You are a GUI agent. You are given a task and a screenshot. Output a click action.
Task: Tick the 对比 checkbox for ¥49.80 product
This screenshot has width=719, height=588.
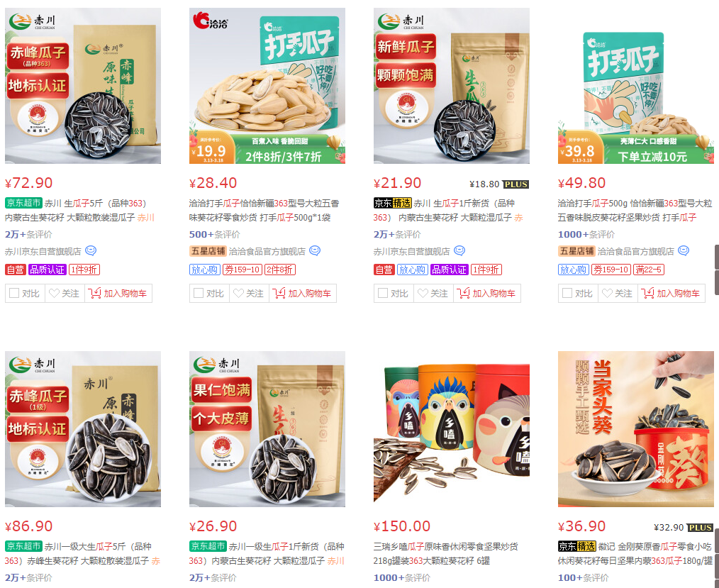point(567,293)
